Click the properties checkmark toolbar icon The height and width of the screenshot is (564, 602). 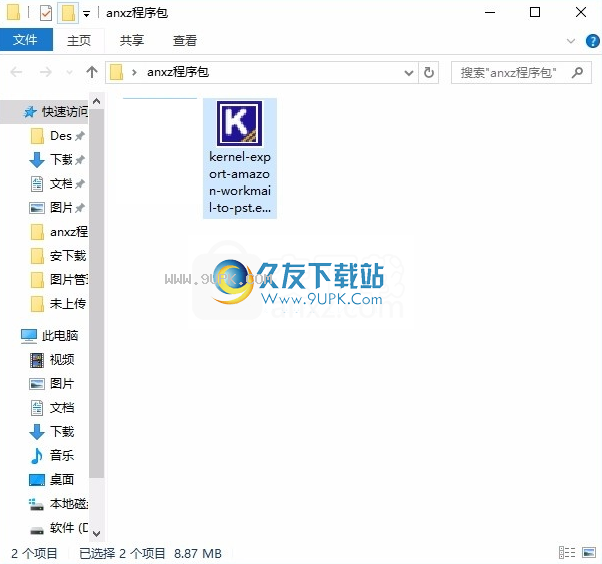coord(46,13)
